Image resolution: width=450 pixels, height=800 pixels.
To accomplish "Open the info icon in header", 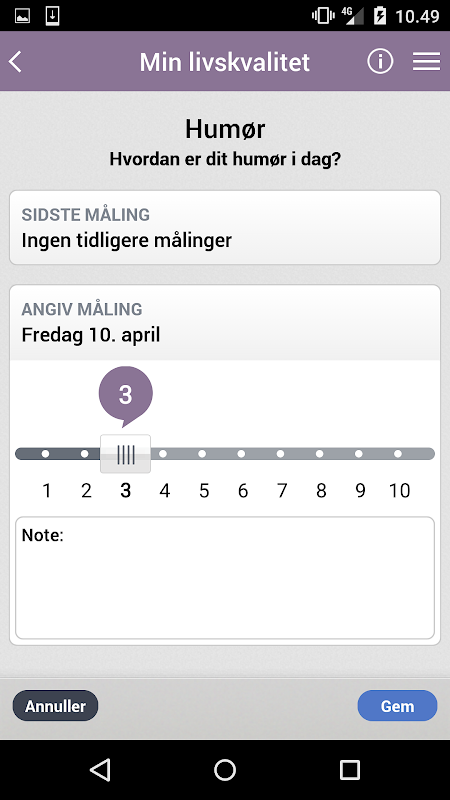I will coord(380,62).
